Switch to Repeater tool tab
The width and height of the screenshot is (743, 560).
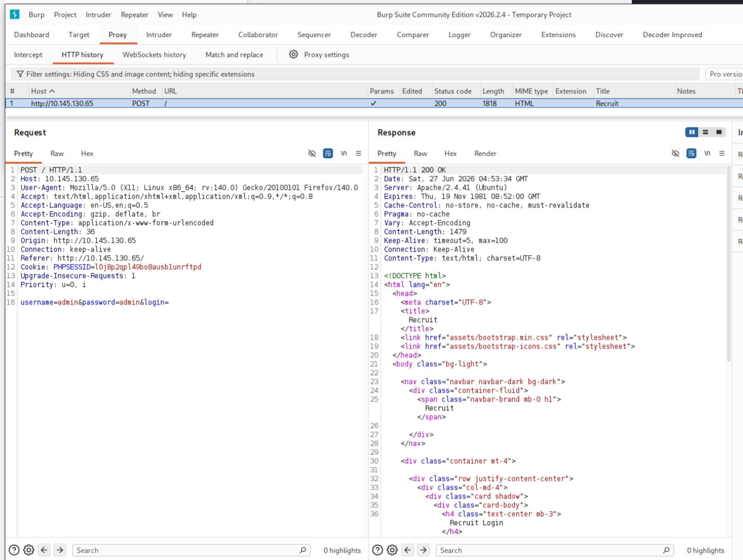click(205, 34)
